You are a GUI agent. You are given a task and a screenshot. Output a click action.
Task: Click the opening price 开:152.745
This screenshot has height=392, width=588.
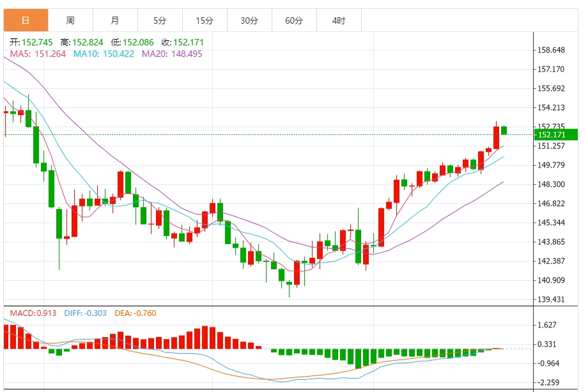31,42
